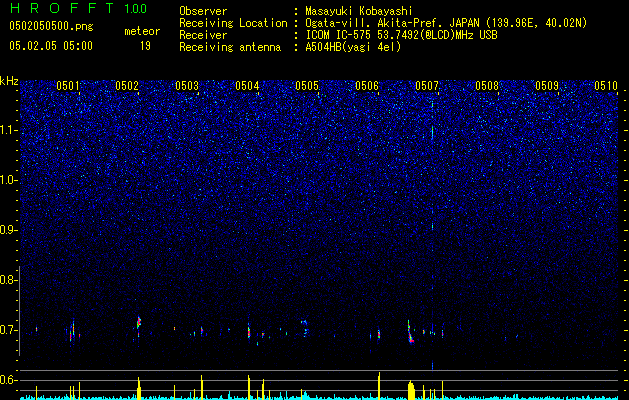Click the 0508 time marker
The width and height of the screenshot is (629, 400).
click(487, 86)
